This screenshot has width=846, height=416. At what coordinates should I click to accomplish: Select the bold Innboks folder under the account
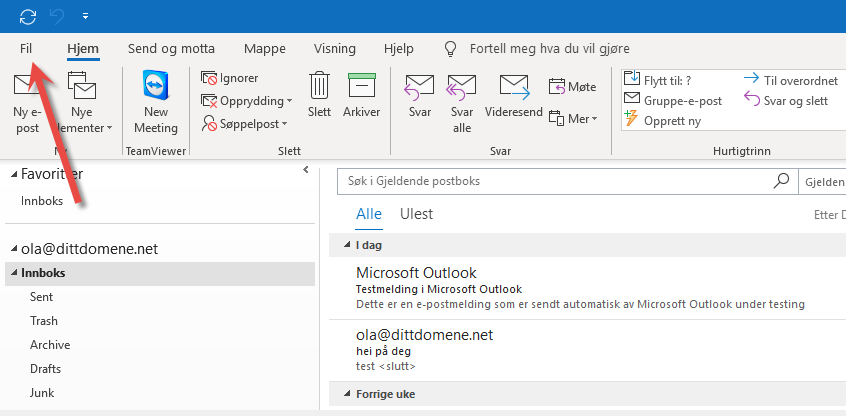pos(160,273)
